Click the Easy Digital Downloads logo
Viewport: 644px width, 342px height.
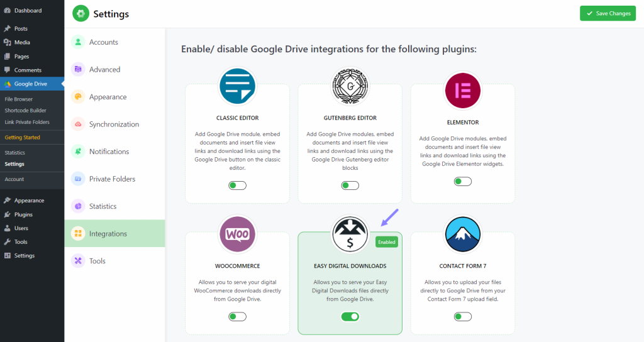coord(350,234)
